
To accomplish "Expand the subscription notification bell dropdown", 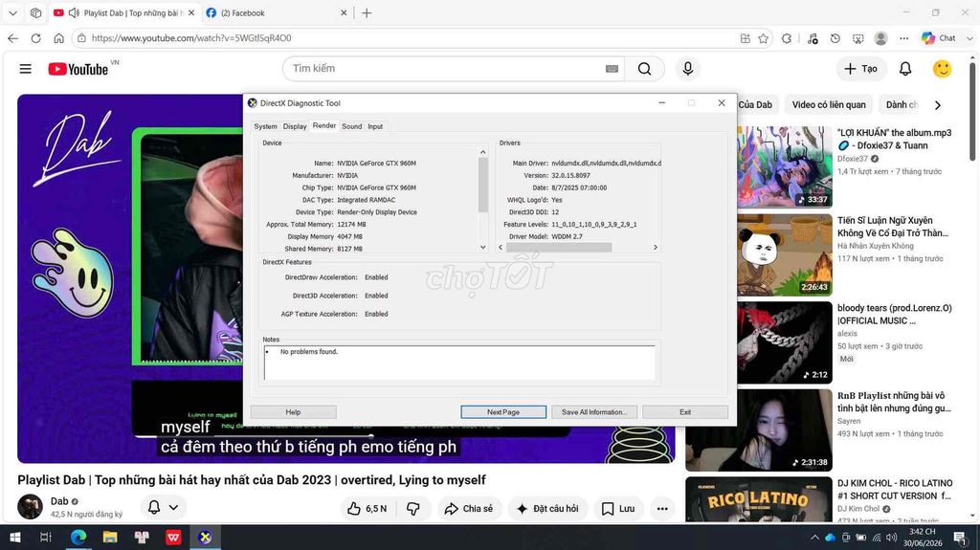I will (163, 508).
